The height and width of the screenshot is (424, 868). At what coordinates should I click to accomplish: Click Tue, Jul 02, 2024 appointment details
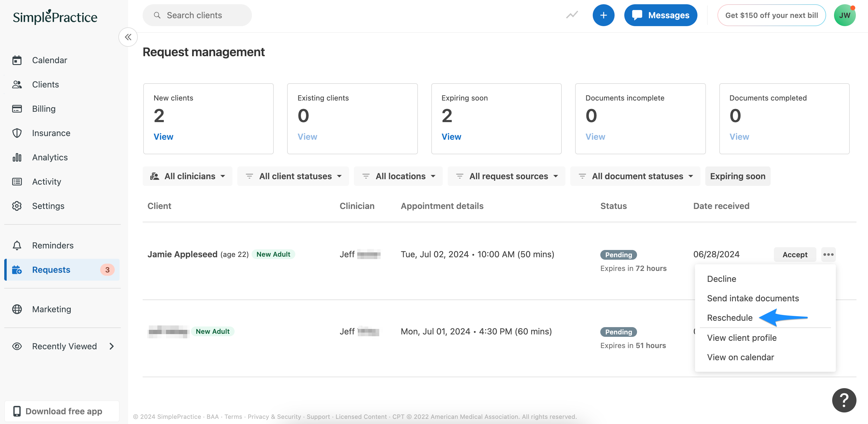(477, 254)
